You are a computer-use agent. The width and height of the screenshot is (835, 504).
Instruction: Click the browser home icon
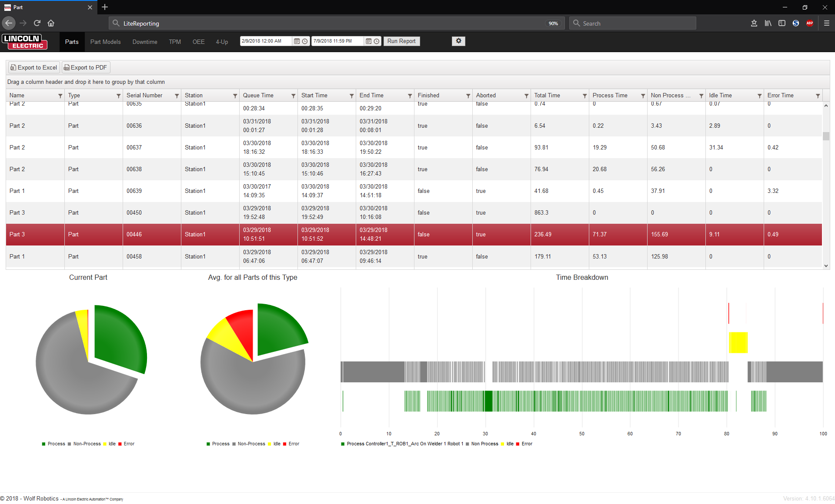pos(51,23)
